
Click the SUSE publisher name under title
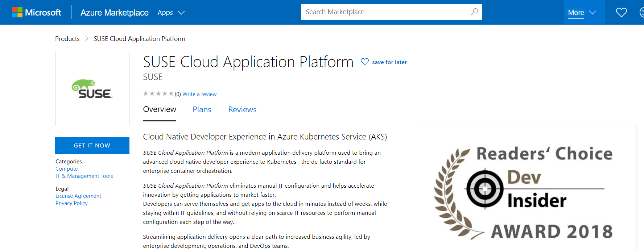click(153, 77)
